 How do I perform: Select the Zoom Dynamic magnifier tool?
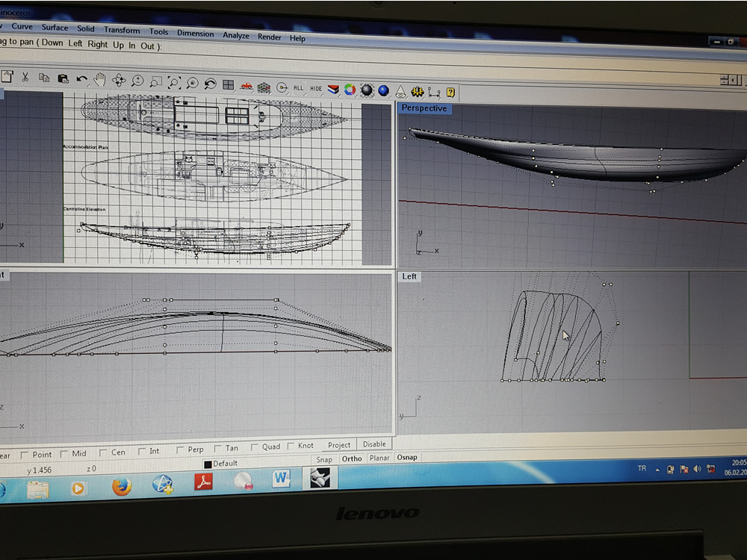tap(137, 81)
